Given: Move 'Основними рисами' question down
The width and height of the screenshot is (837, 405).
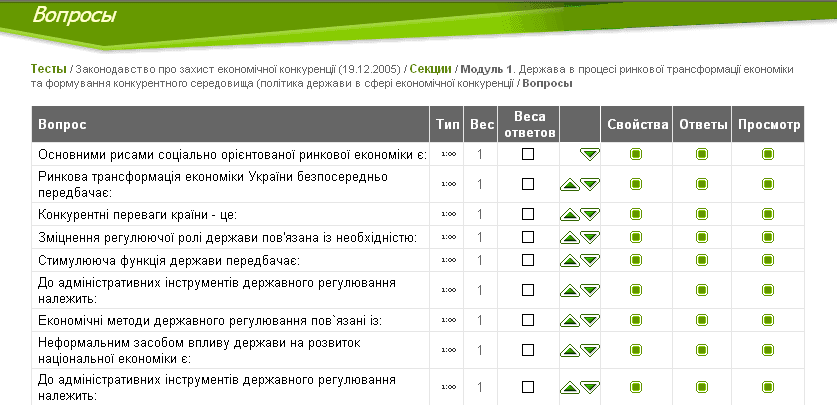Looking at the screenshot, I should click(590, 154).
